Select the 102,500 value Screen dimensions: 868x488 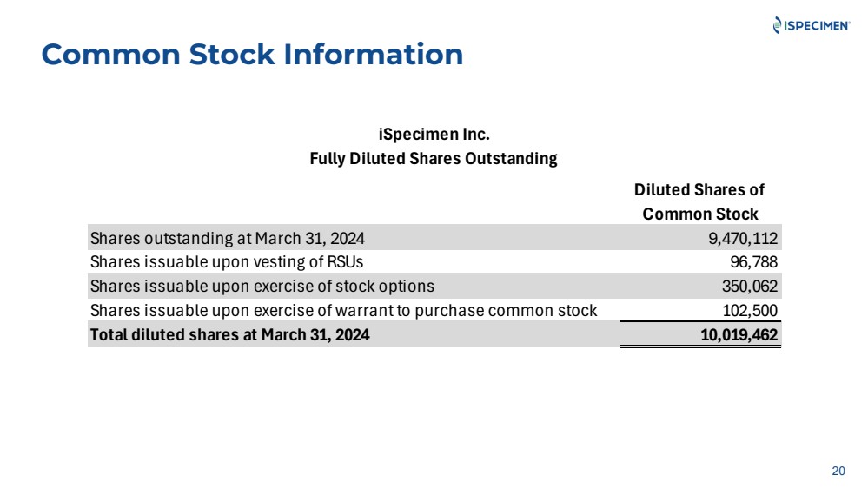pyautogui.click(x=750, y=310)
